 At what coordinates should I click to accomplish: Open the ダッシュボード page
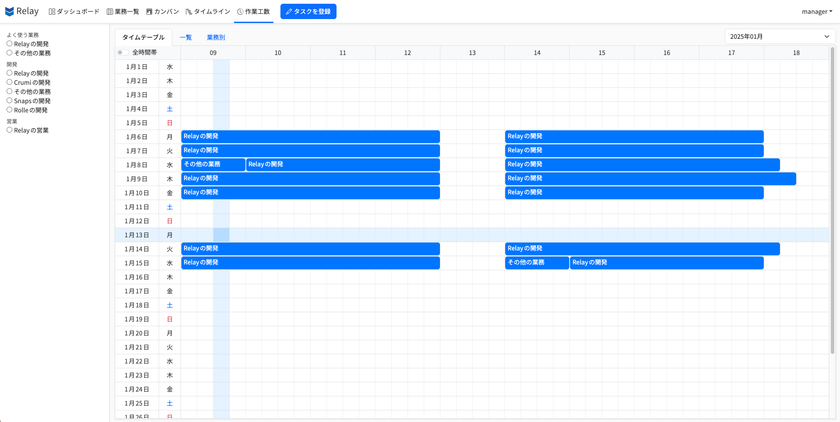click(74, 11)
